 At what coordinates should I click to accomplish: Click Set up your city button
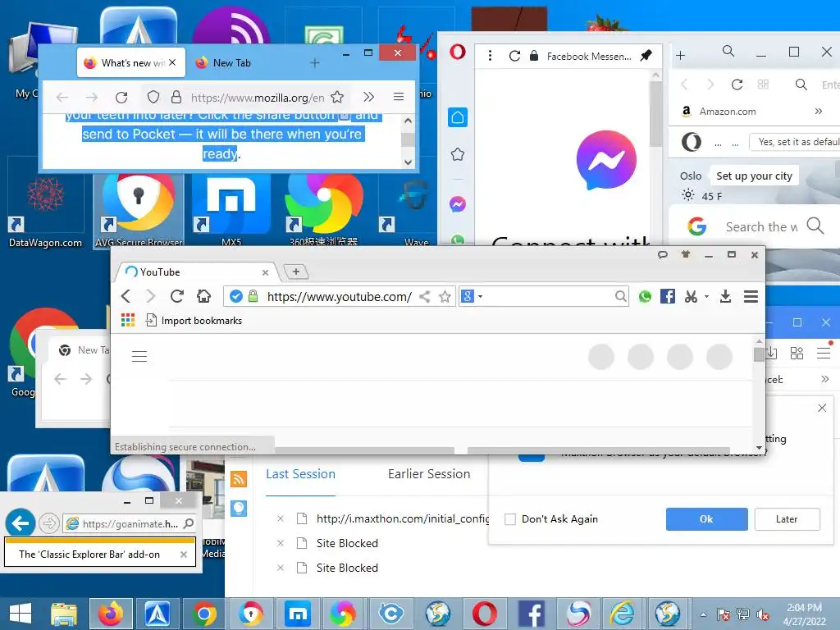pyautogui.click(x=754, y=176)
